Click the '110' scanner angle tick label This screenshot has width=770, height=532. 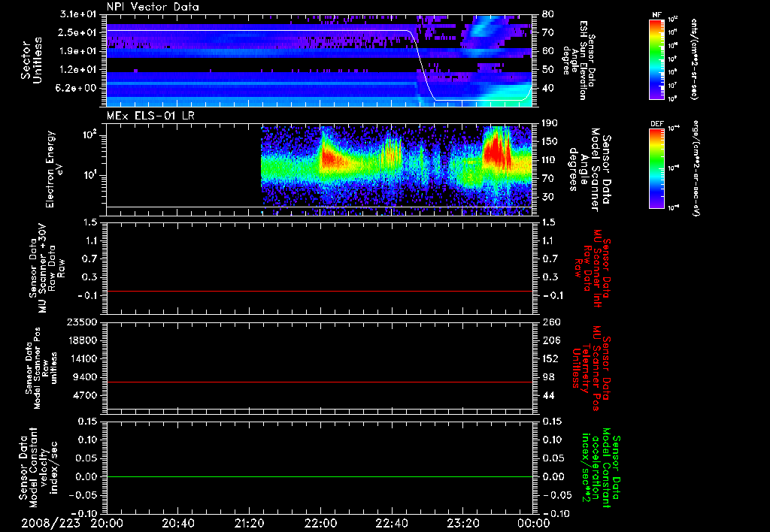pos(550,160)
